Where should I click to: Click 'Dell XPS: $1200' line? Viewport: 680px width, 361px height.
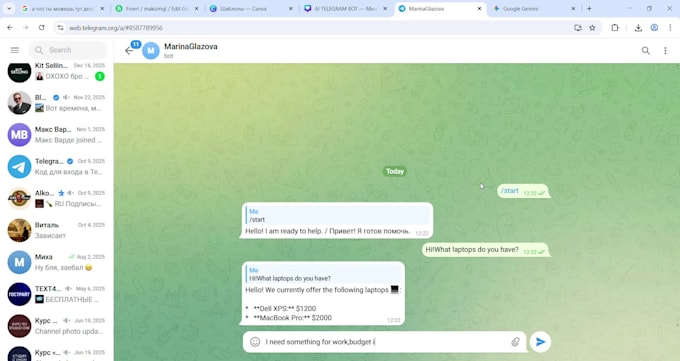pyautogui.click(x=285, y=308)
